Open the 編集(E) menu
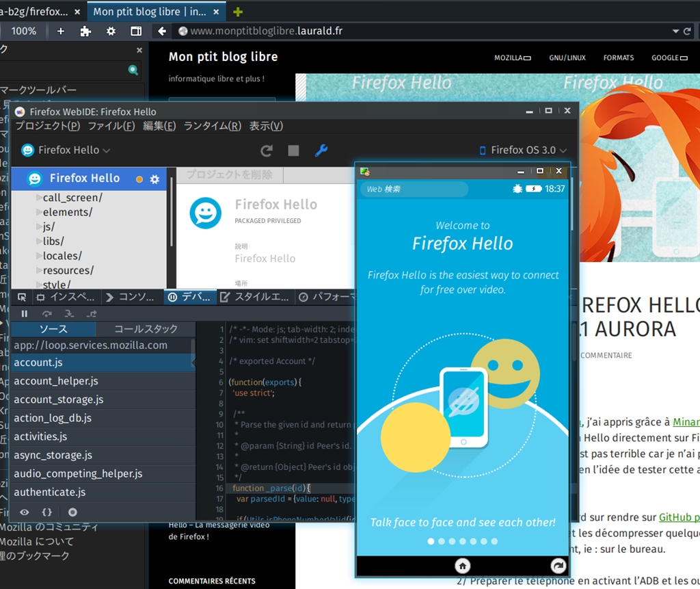The height and width of the screenshot is (589, 700). (159, 126)
